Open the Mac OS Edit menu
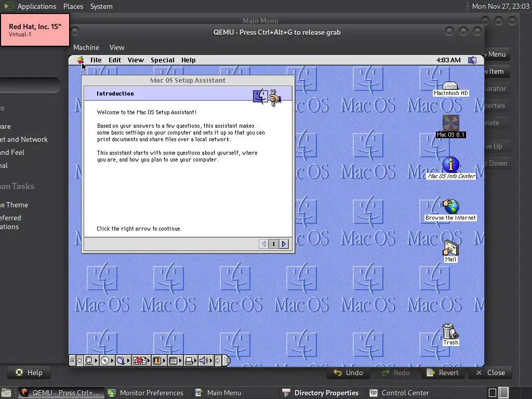This screenshot has width=532, height=399. tap(115, 60)
